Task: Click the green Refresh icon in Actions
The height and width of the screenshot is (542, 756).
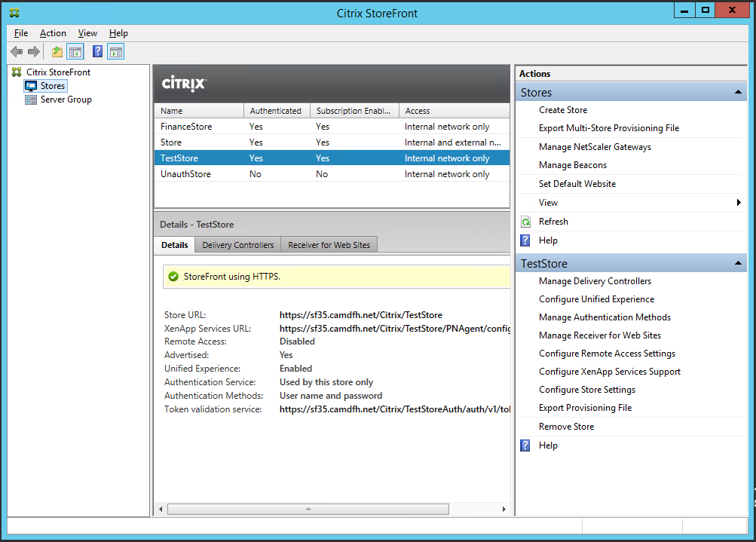Action: 526,222
